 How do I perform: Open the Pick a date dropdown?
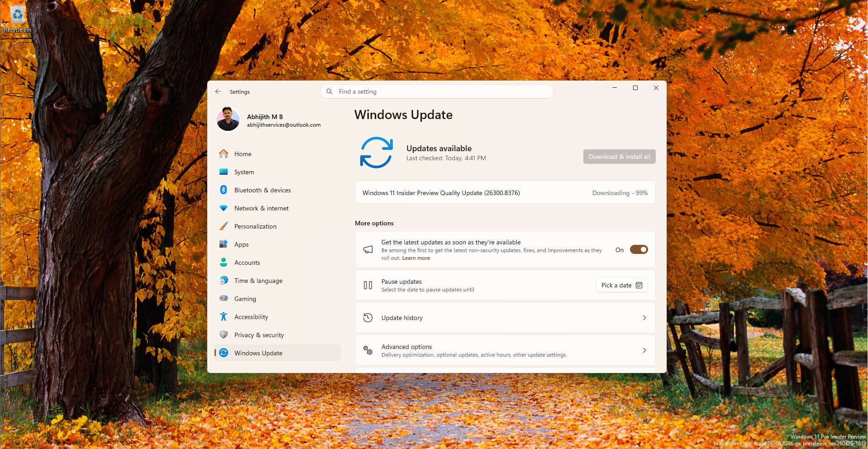pos(622,285)
